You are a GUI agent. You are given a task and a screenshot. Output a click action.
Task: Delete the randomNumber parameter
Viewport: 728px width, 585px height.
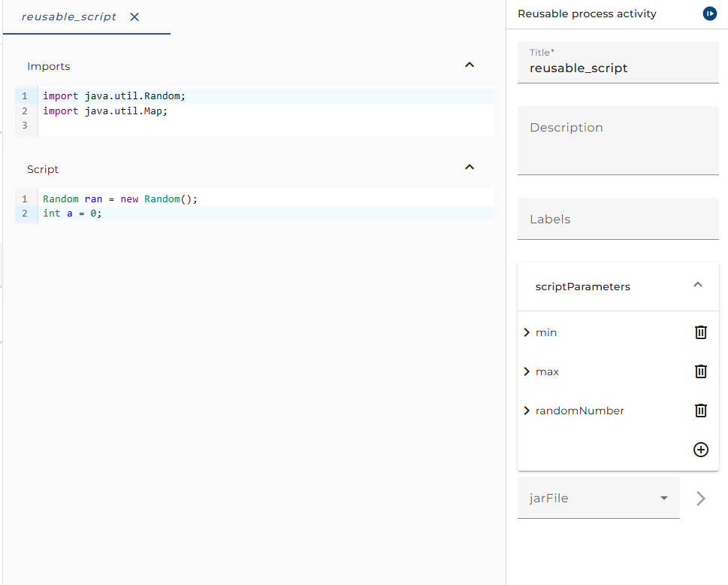pyautogui.click(x=701, y=411)
